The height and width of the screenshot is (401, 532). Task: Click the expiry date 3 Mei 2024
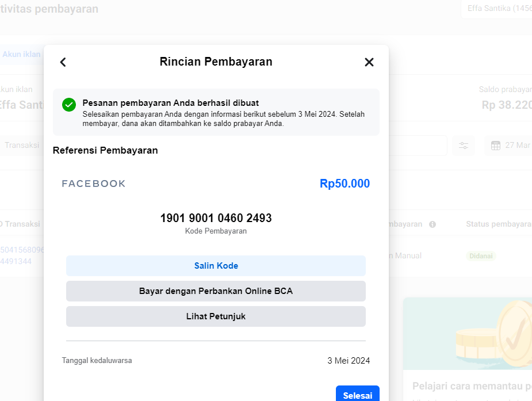349,361
